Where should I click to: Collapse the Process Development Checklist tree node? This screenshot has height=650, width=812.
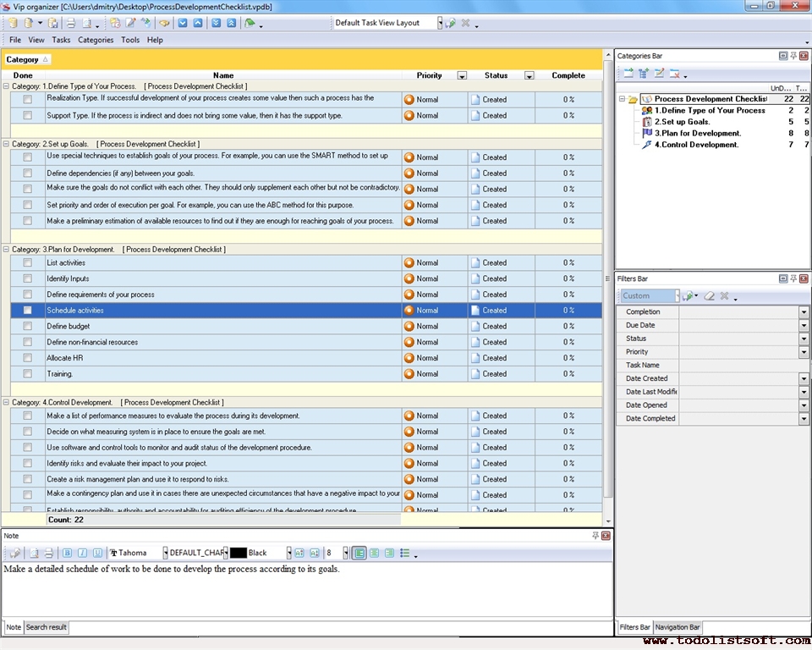pos(623,99)
